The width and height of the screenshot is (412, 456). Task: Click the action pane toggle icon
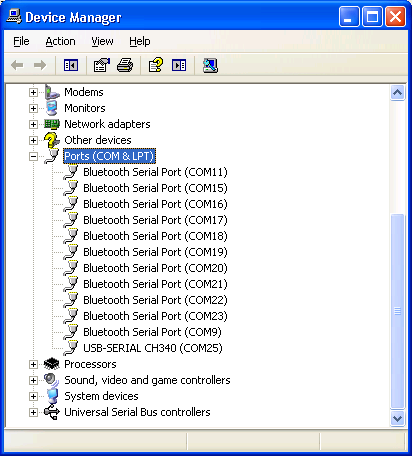179,65
